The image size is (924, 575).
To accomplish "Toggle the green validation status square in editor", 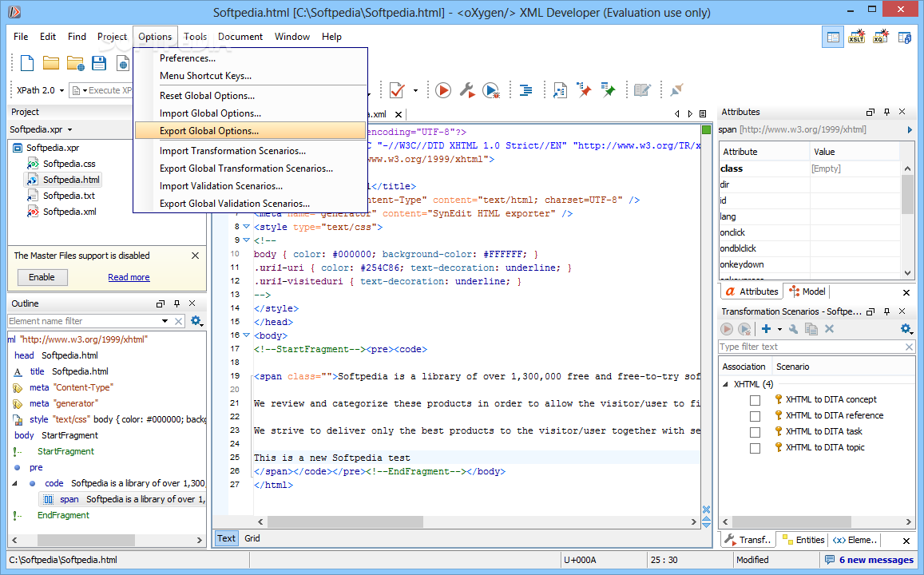I will pyautogui.click(x=707, y=129).
